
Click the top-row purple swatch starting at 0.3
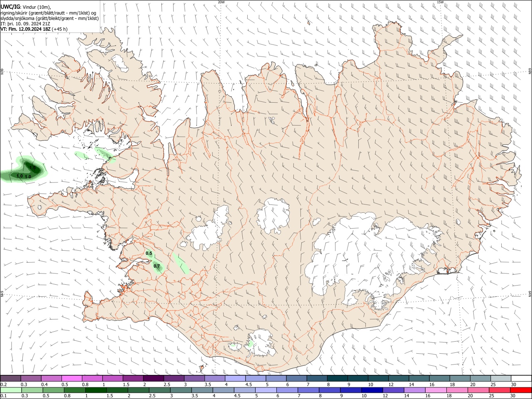tap(31, 378)
